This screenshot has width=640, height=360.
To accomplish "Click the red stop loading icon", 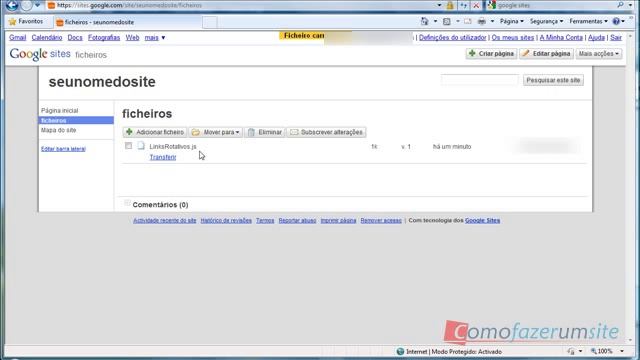I will click(x=476, y=5).
